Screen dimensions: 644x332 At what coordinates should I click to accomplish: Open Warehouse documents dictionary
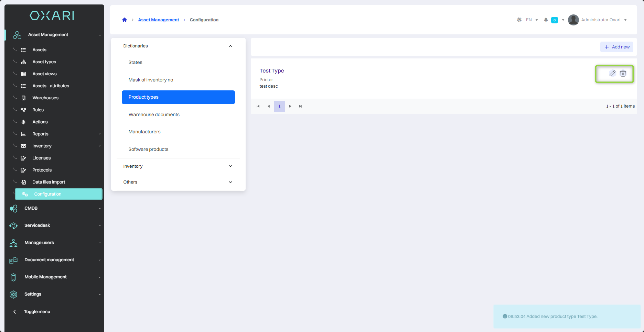pyautogui.click(x=154, y=114)
